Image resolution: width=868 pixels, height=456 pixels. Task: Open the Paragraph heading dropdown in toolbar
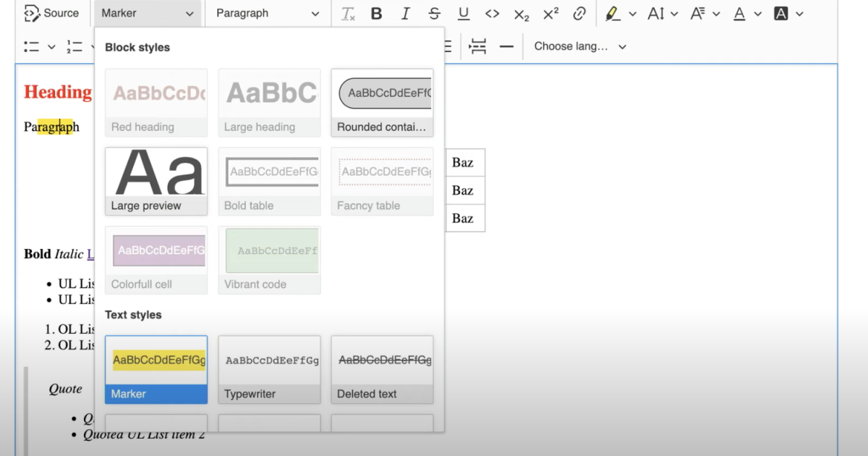268,14
